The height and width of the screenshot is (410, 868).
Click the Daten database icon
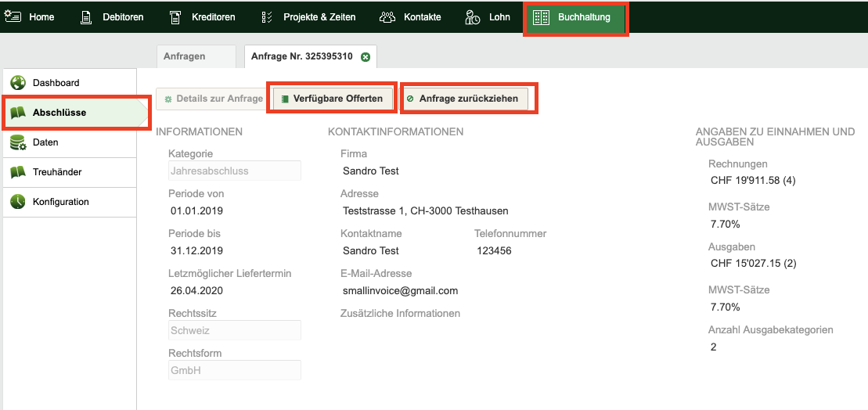click(18, 143)
